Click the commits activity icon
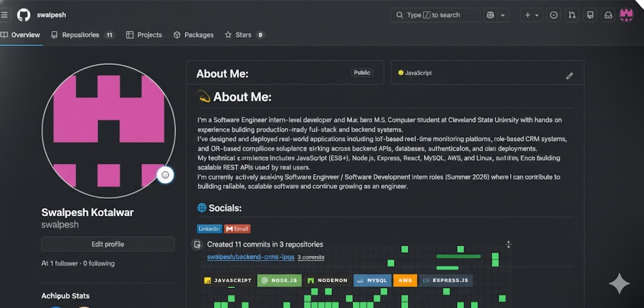The width and height of the screenshot is (644, 308). pyautogui.click(x=197, y=245)
